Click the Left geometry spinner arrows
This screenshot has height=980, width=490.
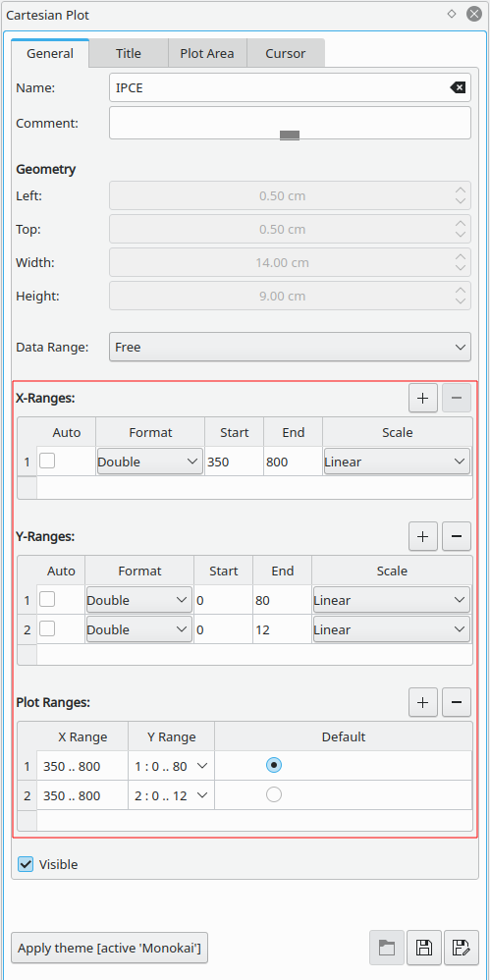461,195
